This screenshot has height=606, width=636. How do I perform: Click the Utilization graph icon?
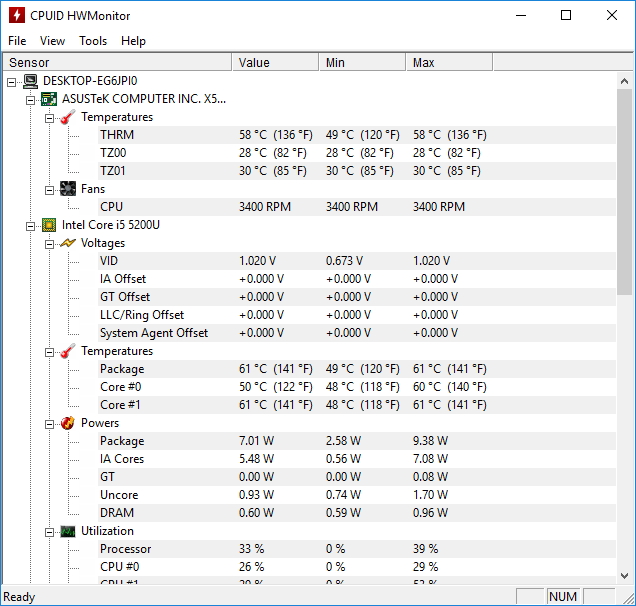pos(68,531)
